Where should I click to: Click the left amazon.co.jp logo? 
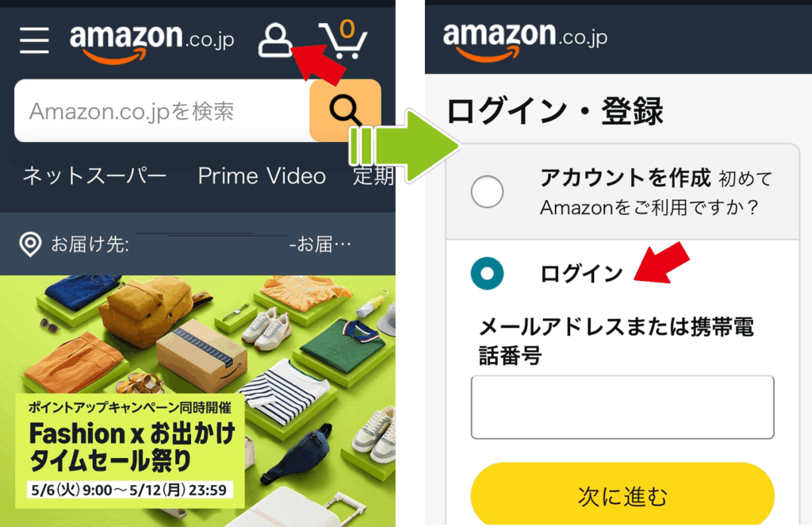click(x=151, y=43)
